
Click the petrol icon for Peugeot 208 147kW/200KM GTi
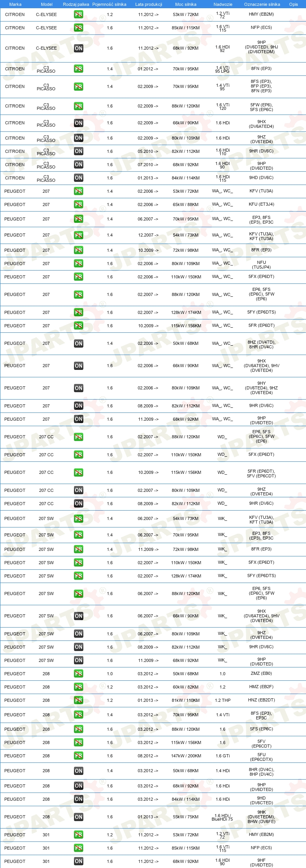click(x=79, y=756)
